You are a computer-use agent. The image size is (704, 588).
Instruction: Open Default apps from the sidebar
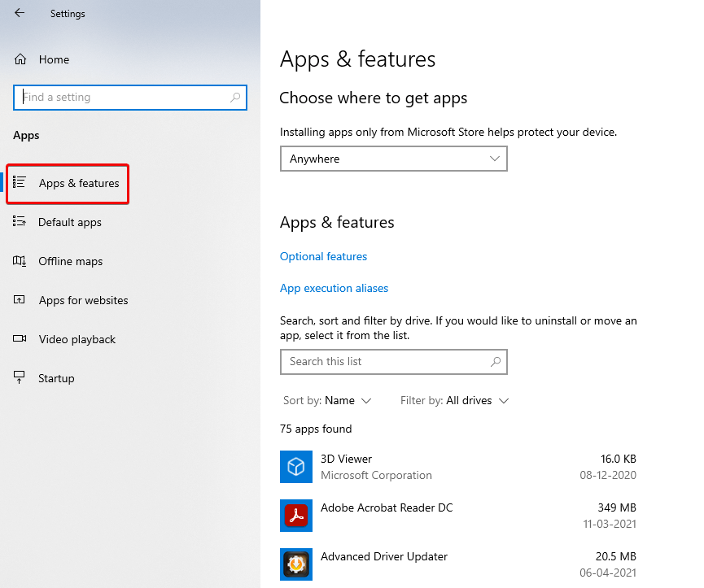[20, 222]
